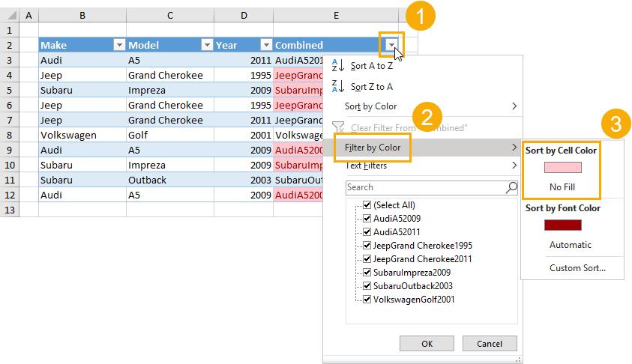632x364 pixels.
Task: Select the Filter by Color menu item
Action: [422, 148]
